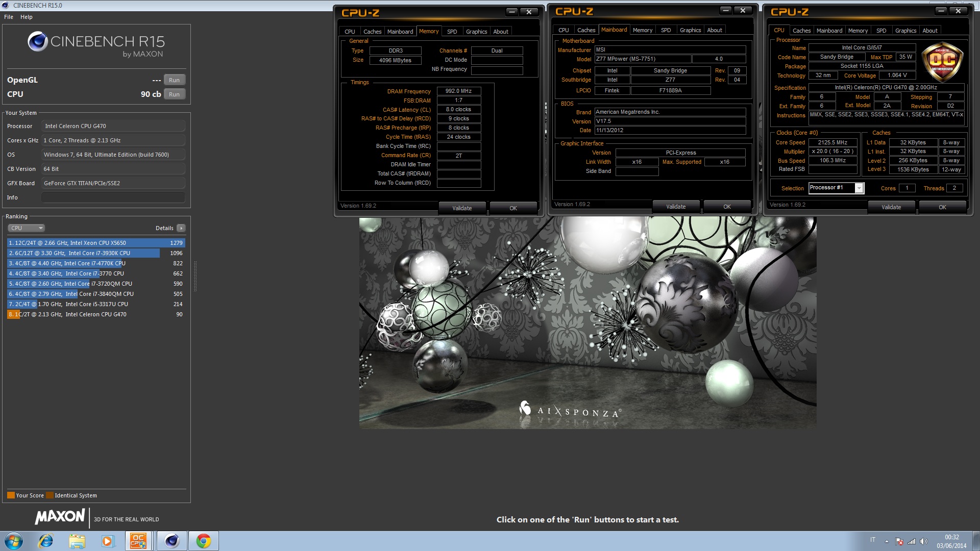Click the Gigabyte OC Motherboard badge
Image resolution: width=980 pixels, height=551 pixels.
[x=942, y=63]
